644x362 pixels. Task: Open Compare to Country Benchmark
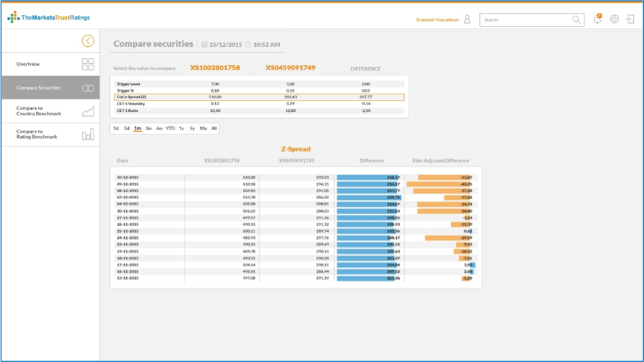click(x=50, y=111)
